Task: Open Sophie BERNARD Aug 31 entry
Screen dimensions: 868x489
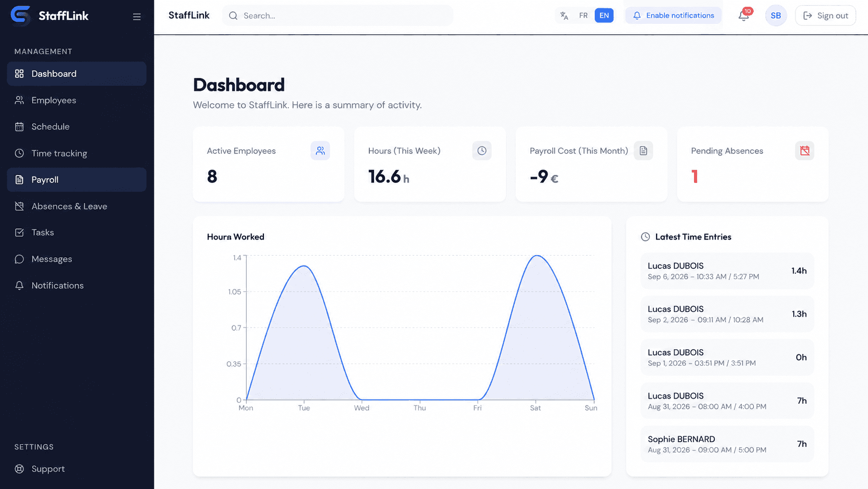Action: tap(727, 444)
